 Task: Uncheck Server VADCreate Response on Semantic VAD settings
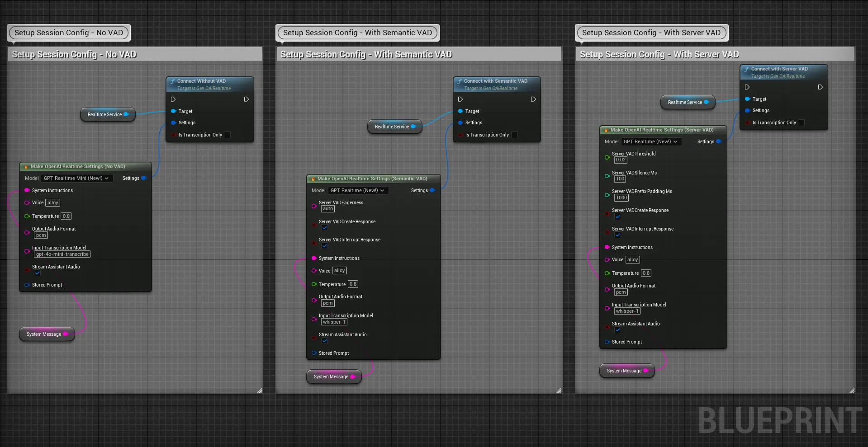click(324, 228)
